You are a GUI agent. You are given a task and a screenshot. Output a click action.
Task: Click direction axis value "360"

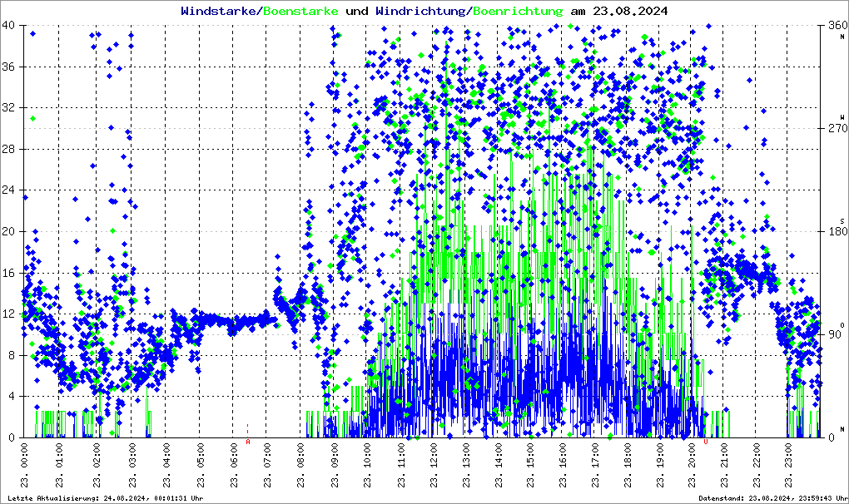pos(837,26)
